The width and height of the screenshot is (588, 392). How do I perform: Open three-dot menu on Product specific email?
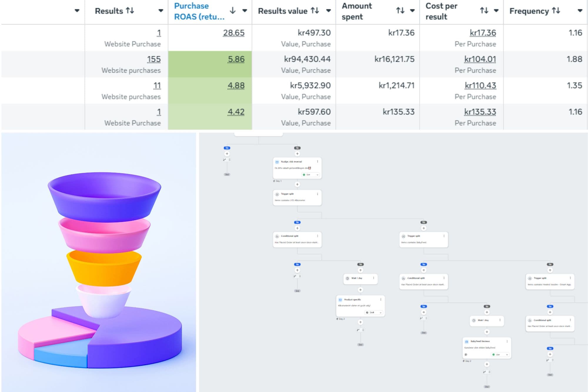[381, 299]
